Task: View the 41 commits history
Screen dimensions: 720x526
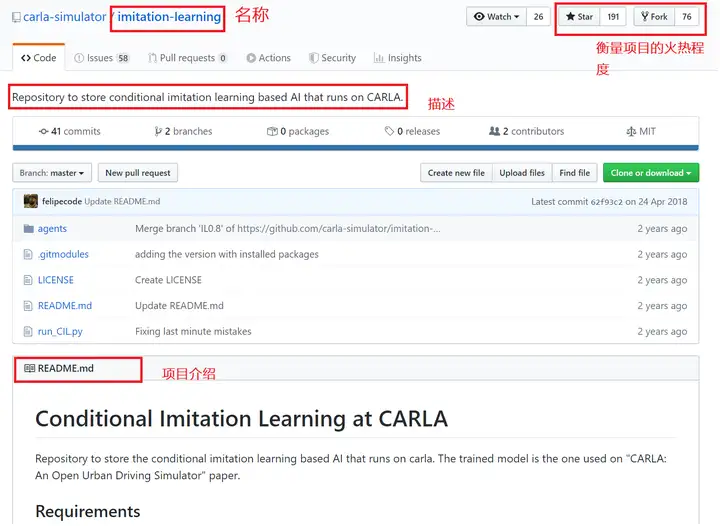Action: (70, 131)
